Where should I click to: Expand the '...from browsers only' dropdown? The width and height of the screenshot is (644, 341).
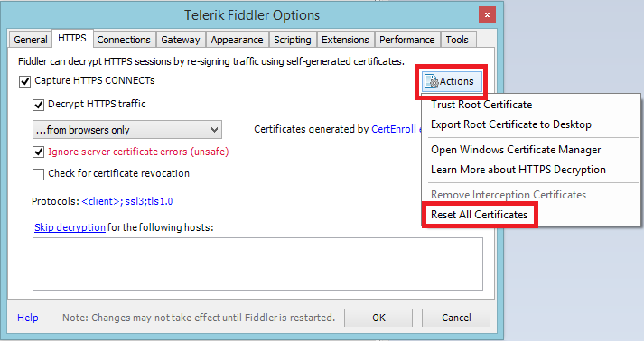click(x=127, y=130)
